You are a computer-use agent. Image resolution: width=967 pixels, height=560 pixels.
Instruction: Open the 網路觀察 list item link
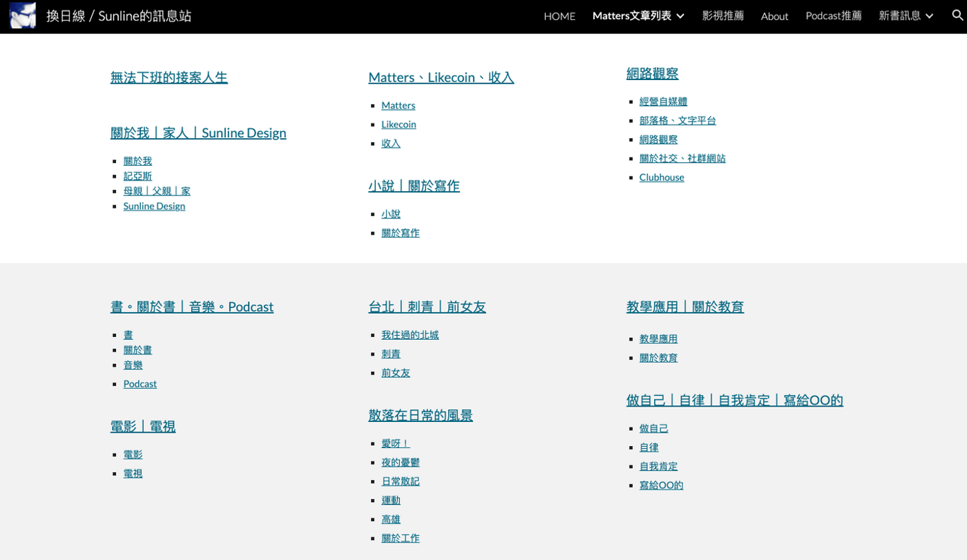point(658,139)
